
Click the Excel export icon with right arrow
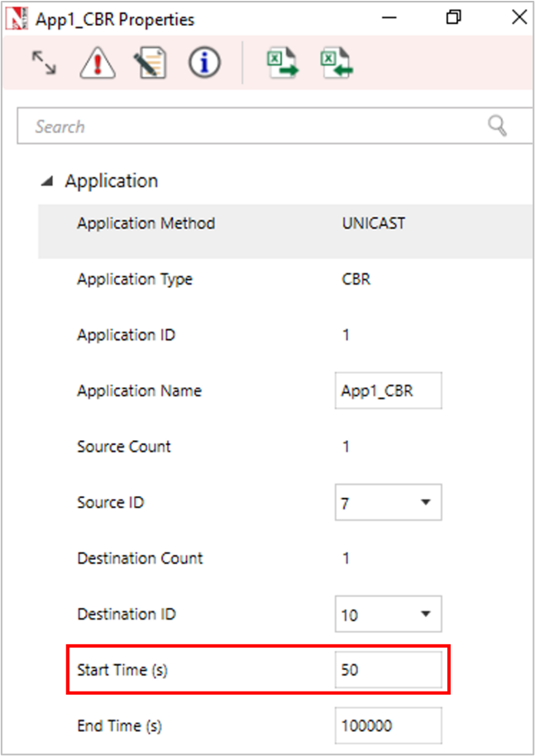point(282,63)
